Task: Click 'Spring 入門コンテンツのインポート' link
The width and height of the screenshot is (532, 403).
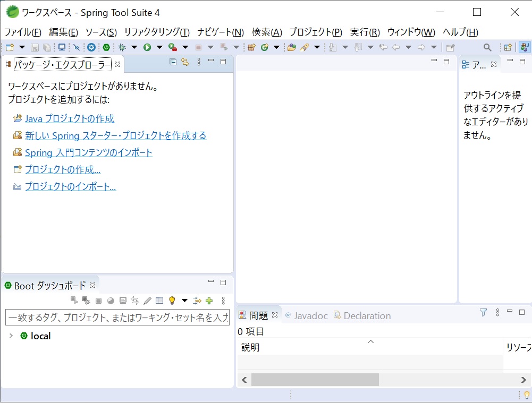Action: 89,152
